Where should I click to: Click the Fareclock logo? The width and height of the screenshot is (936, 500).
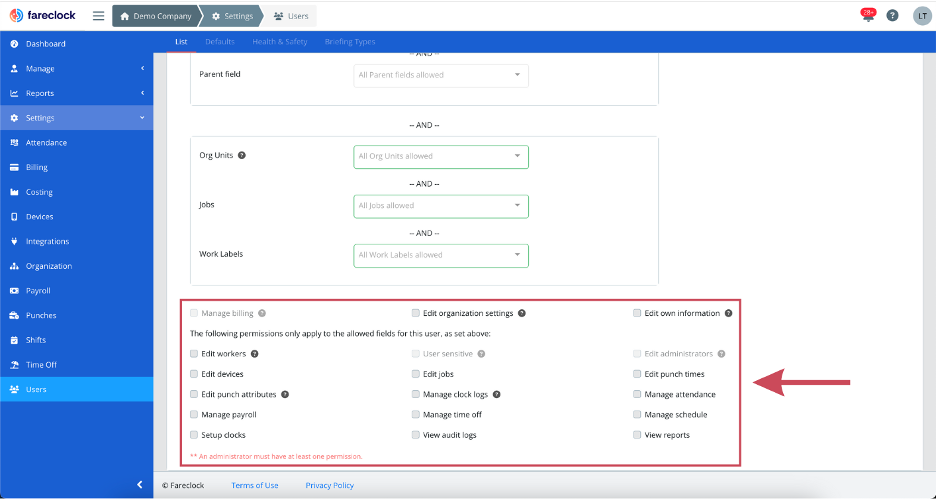(x=43, y=16)
